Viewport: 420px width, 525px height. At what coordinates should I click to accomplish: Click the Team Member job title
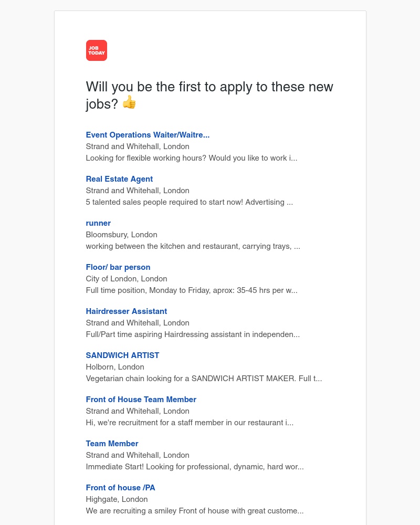[112, 444]
